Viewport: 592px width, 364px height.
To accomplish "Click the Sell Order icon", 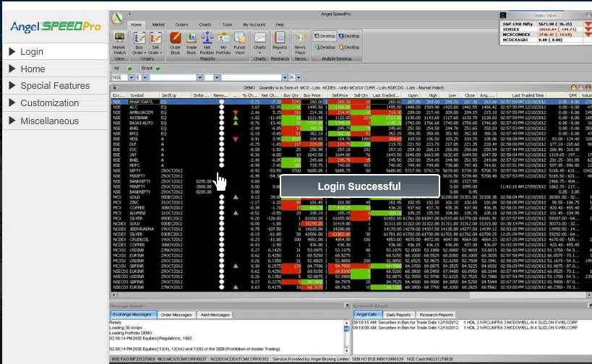I will 155,43.
